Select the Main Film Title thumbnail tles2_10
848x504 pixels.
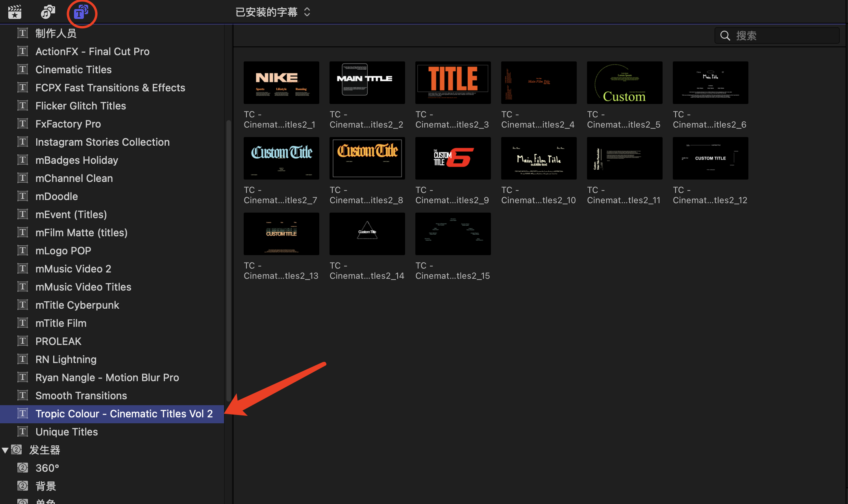(x=539, y=158)
